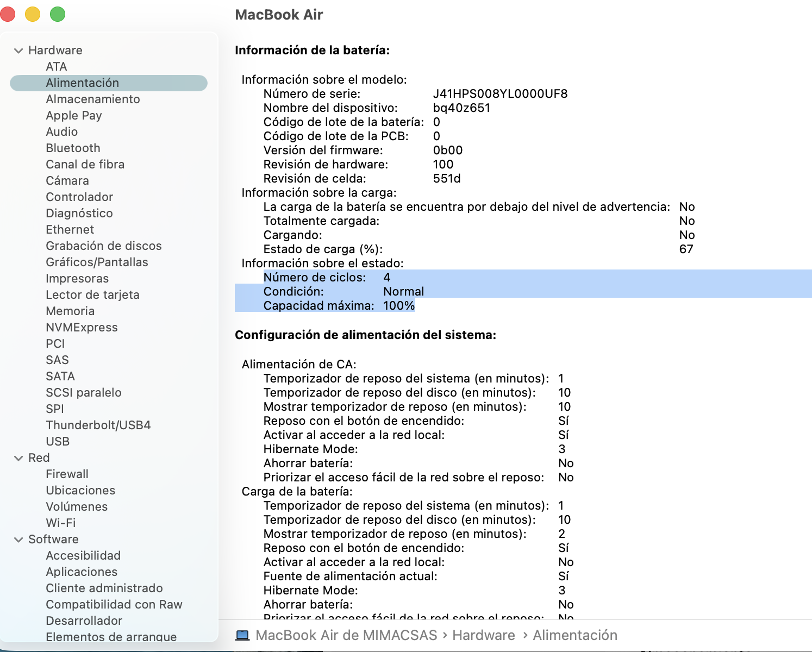Screen dimensions: 812x652
Task: Click the MacBook Air window title
Action: point(279,15)
